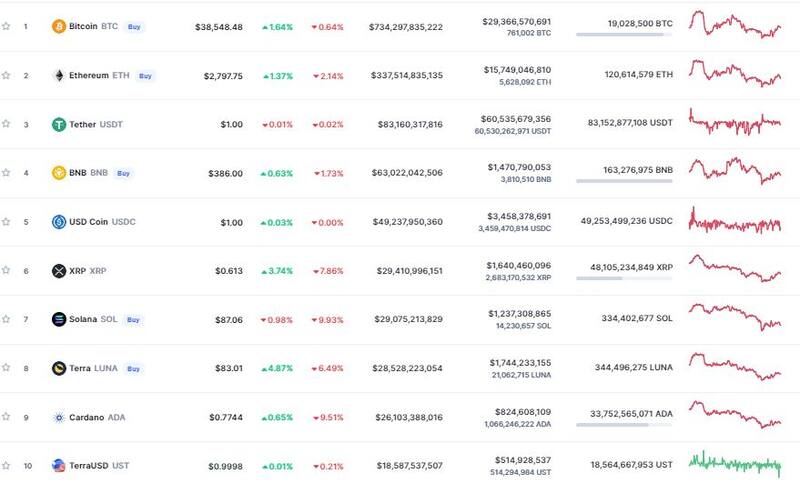Click the Terra LUNA logo icon
Viewport: 800px width, 484px height.
[59, 368]
